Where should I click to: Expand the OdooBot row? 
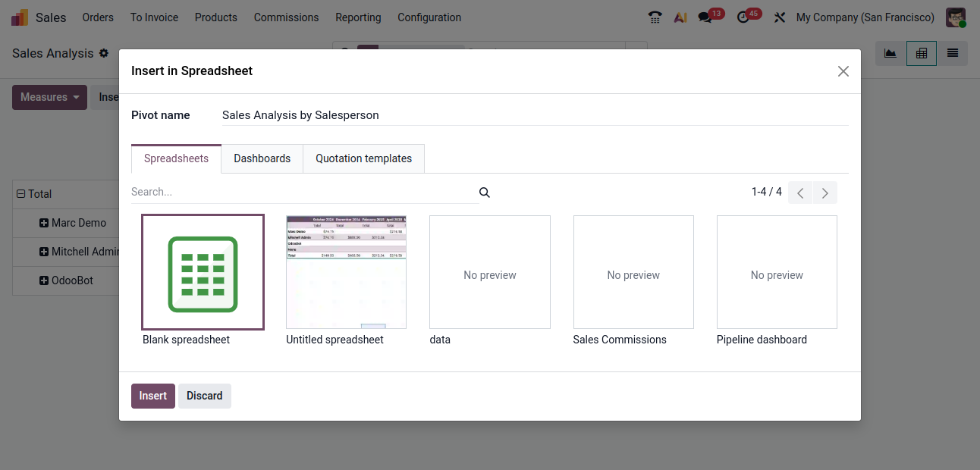click(44, 280)
